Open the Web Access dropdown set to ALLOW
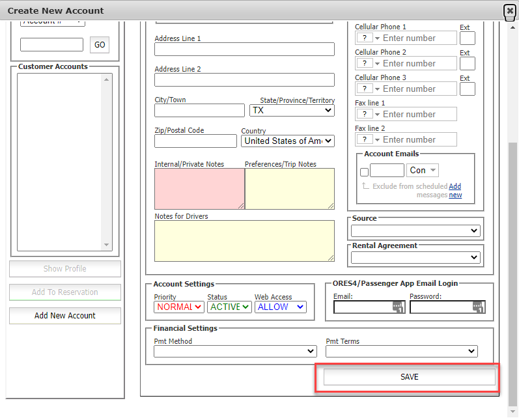Viewport: 519px width, 420px height. pos(281,307)
